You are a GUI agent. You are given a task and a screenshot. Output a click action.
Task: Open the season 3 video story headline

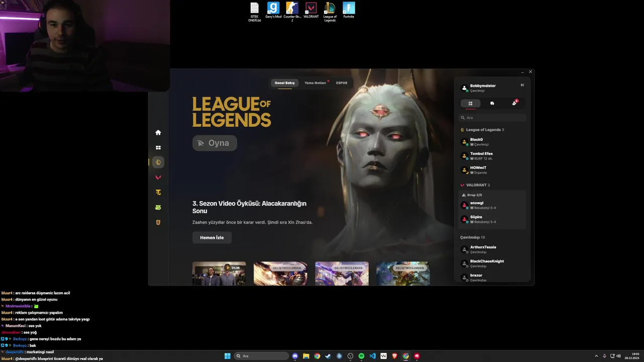(x=249, y=207)
